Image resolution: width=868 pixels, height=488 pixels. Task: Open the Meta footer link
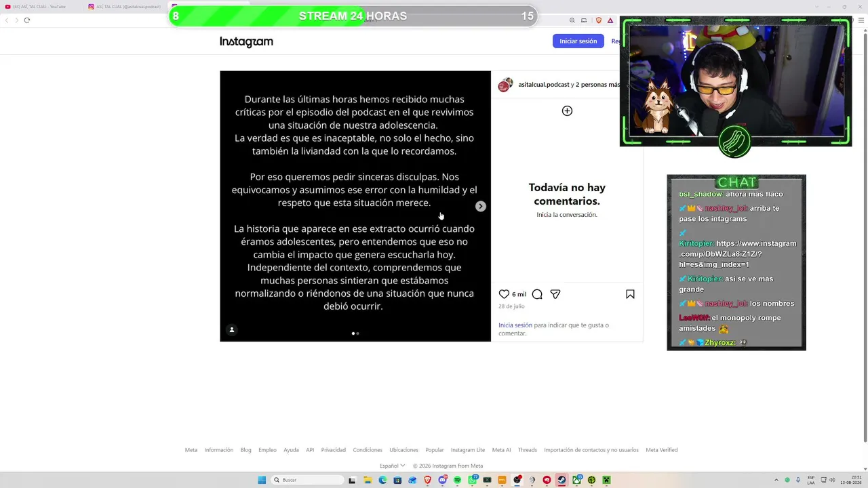coord(191,450)
